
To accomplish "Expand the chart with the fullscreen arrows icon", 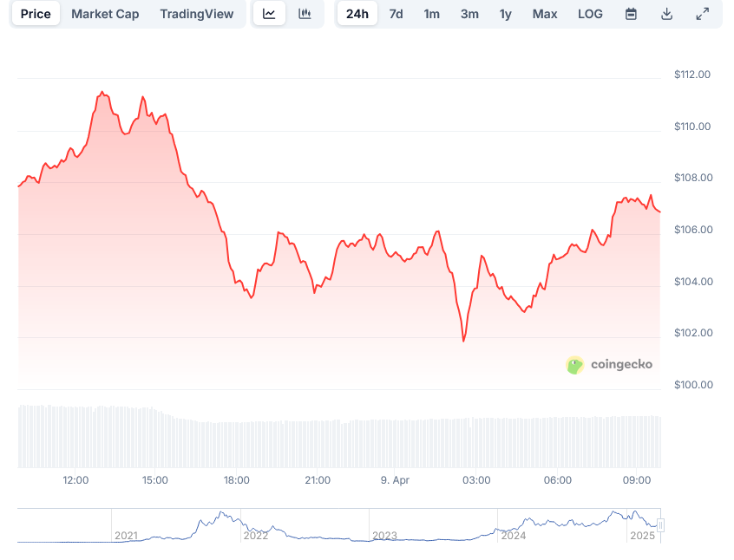I will [x=702, y=14].
